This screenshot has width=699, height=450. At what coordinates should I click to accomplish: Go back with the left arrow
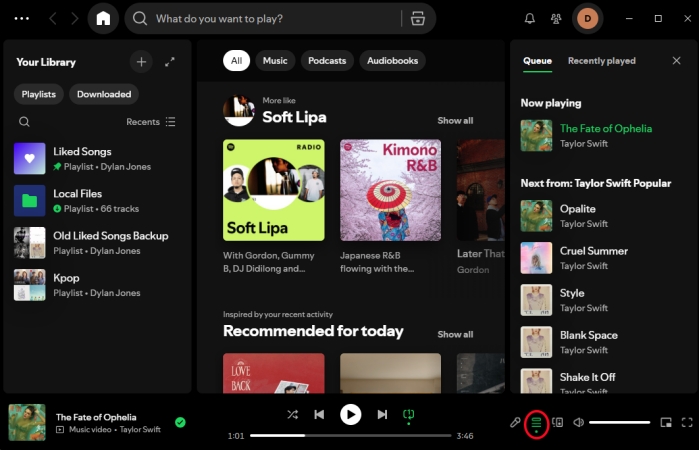pos(53,18)
